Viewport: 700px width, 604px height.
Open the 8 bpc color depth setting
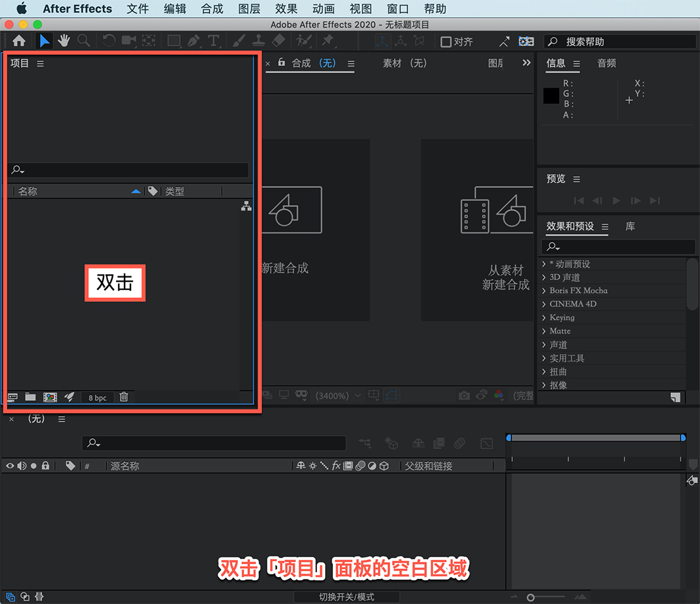click(98, 398)
